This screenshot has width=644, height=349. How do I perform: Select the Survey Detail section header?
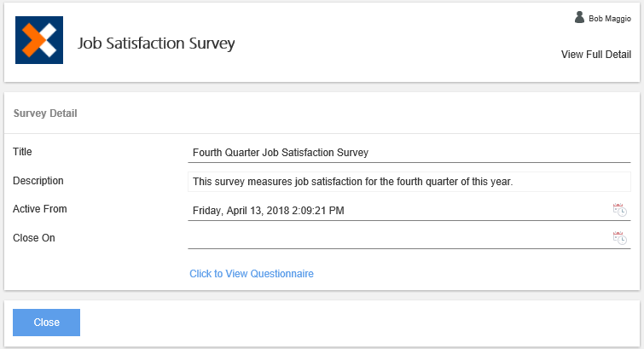[47, 113]
